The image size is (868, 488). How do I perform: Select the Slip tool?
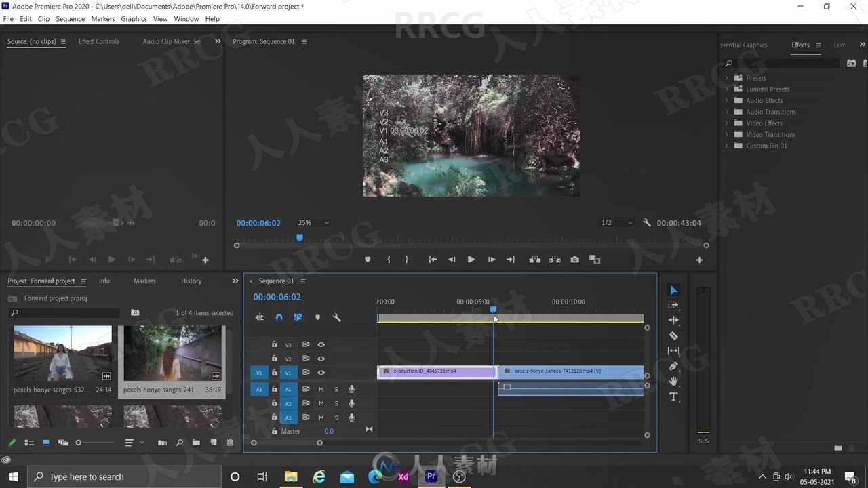coord(673,351)
